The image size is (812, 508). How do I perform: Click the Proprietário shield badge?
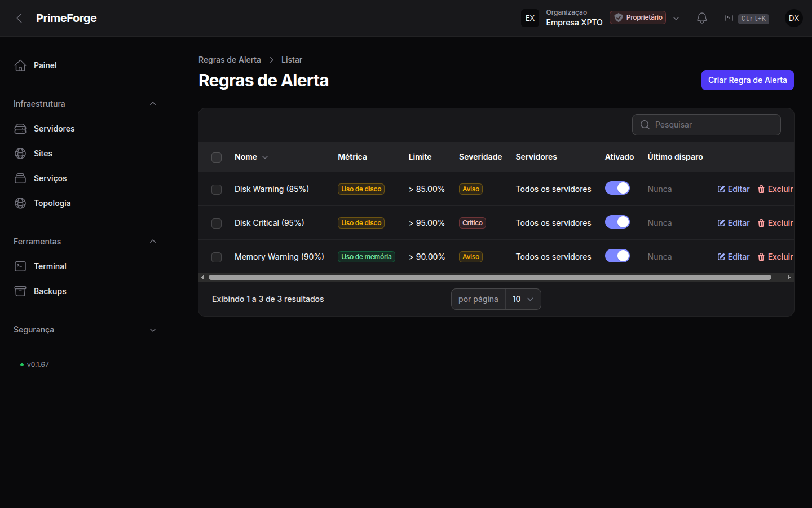click(x=638, y=17)
